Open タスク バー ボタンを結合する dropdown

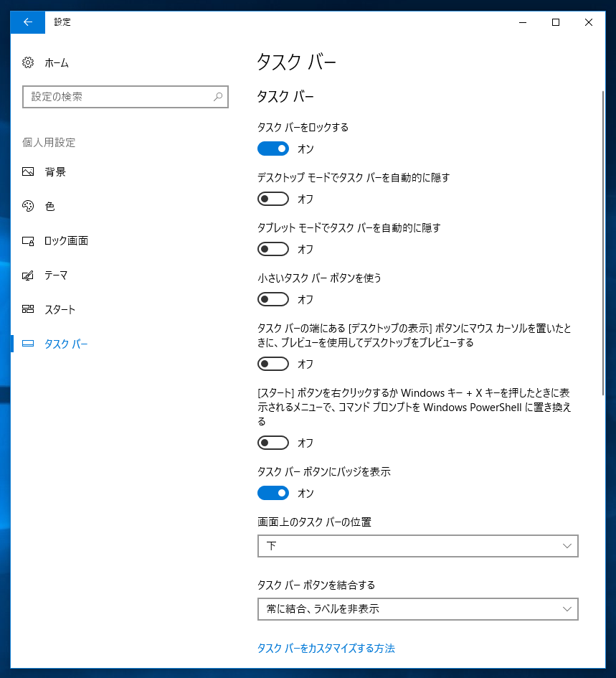418,609
